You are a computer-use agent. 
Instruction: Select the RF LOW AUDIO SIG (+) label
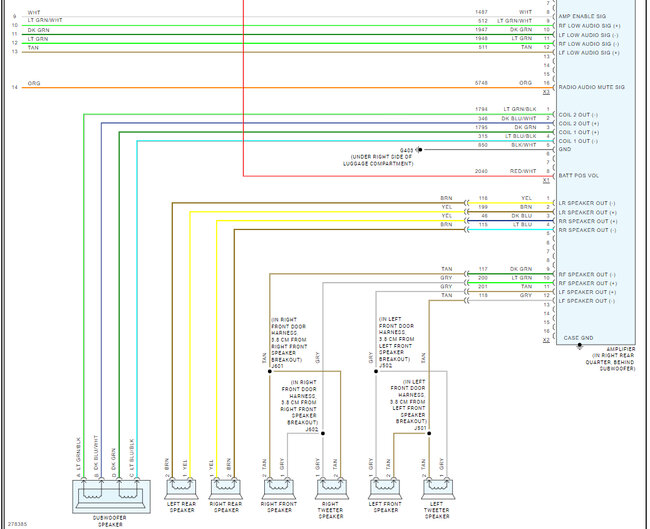[x=589, y=26]
